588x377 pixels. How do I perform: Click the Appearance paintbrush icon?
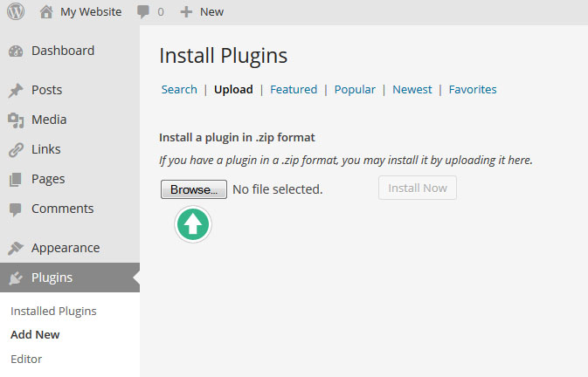(16, 249)
